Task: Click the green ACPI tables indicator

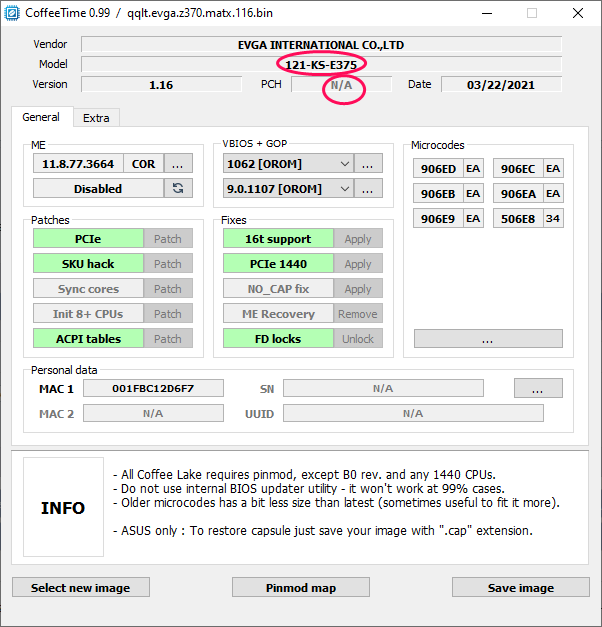Action: tap(88, 339)
